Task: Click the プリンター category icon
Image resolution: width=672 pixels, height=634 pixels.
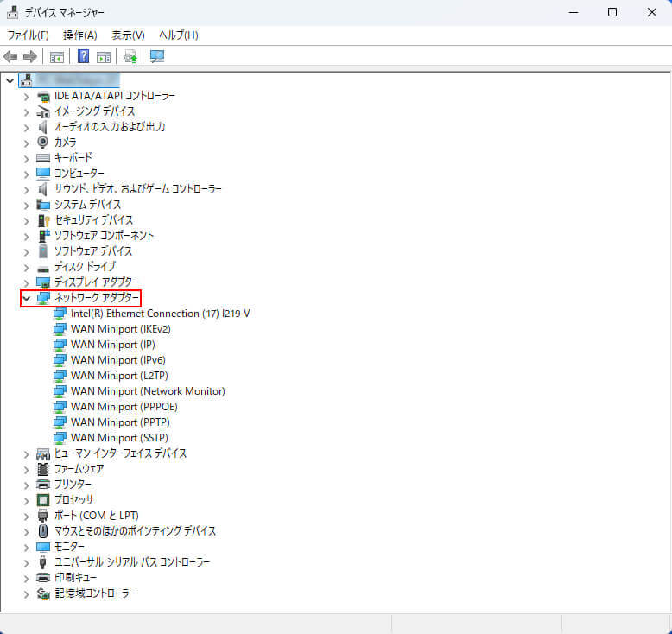Action: point(43,485)
